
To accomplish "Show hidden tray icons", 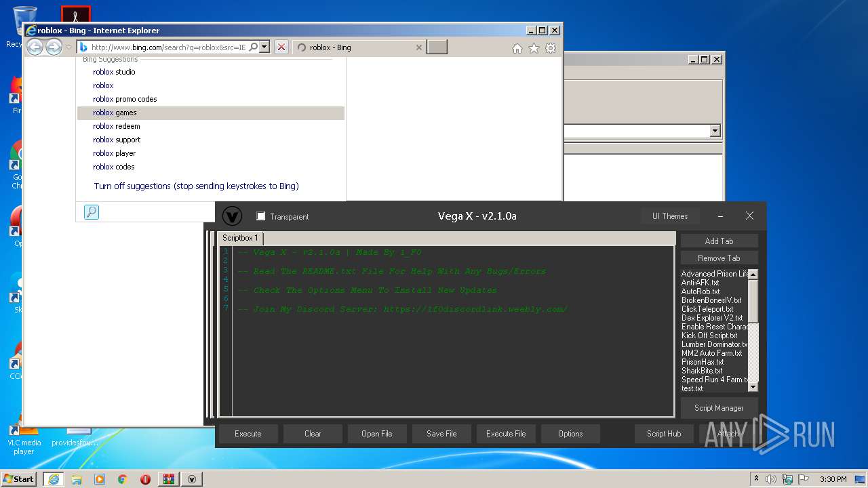I will (756, 479).
